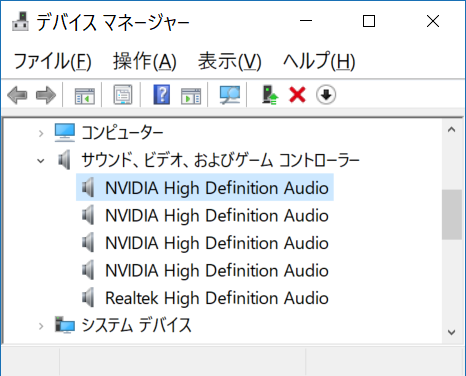
Task: Close the Device Manager window
Action: [x=433, y=21]
